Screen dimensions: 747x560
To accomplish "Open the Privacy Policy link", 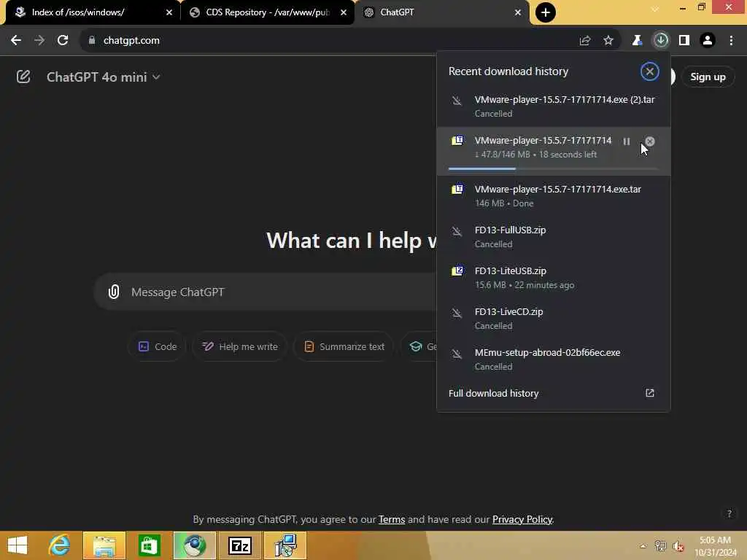I will (522, 519).
